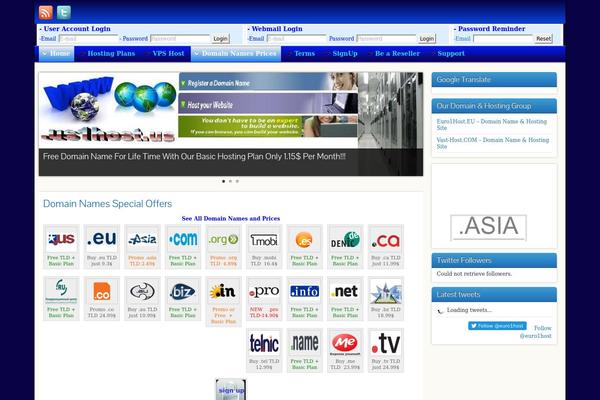Select the .tv domain offer icon
The height and width of the screenshot is (400, 600).
(386, 343)
